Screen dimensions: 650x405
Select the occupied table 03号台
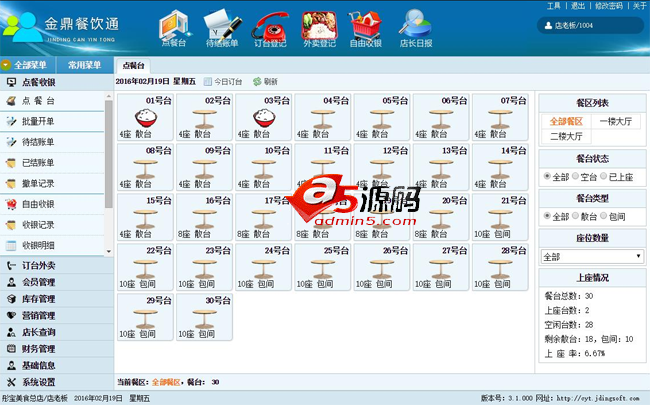click(263, 117)
